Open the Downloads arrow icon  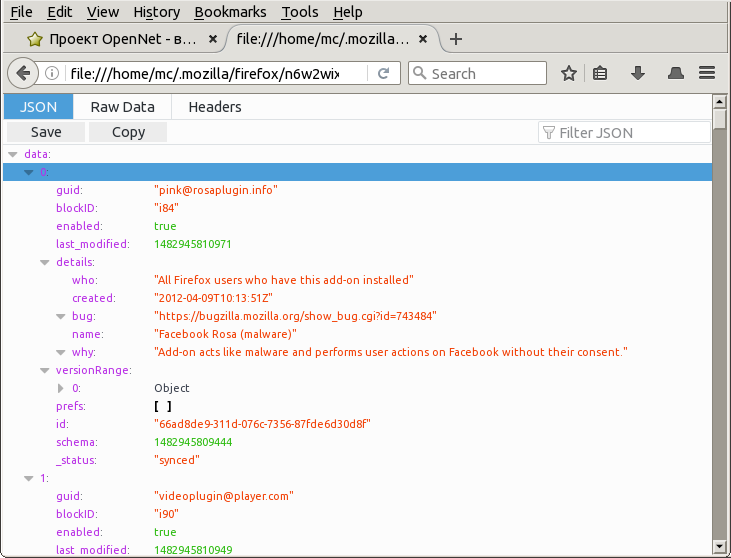coord(637,73)
